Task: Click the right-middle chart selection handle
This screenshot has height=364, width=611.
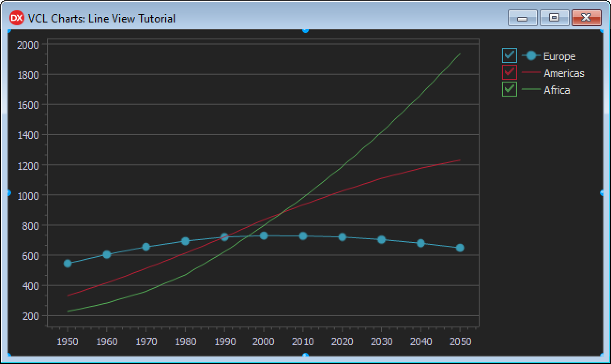Action: pyautogui.click(x=602, y=193)
